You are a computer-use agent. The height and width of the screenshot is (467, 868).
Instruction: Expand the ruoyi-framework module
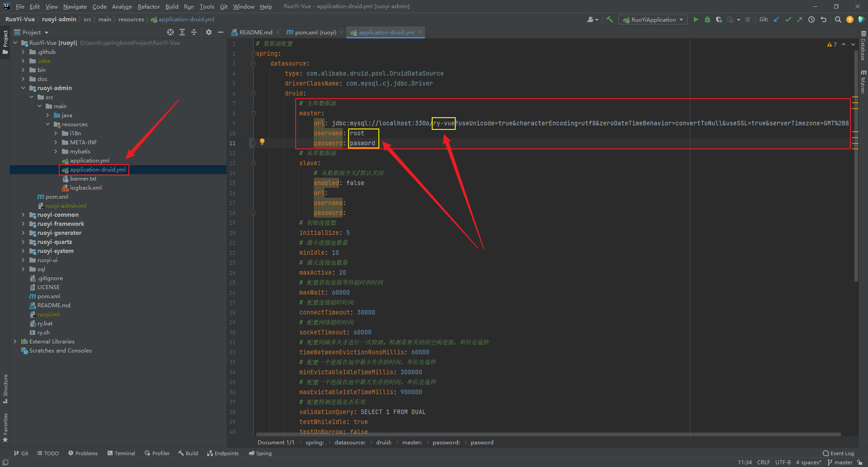coord(23,224)
